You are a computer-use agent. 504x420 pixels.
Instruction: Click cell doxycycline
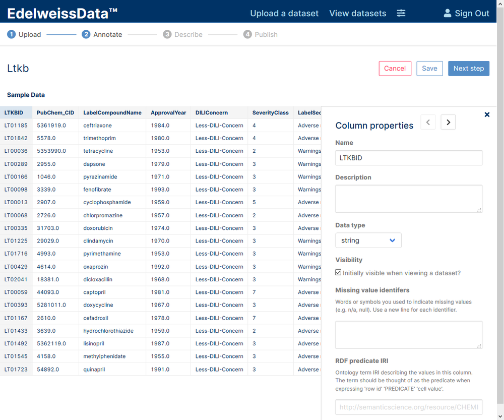pyautogui.click(x=112, y=305)
